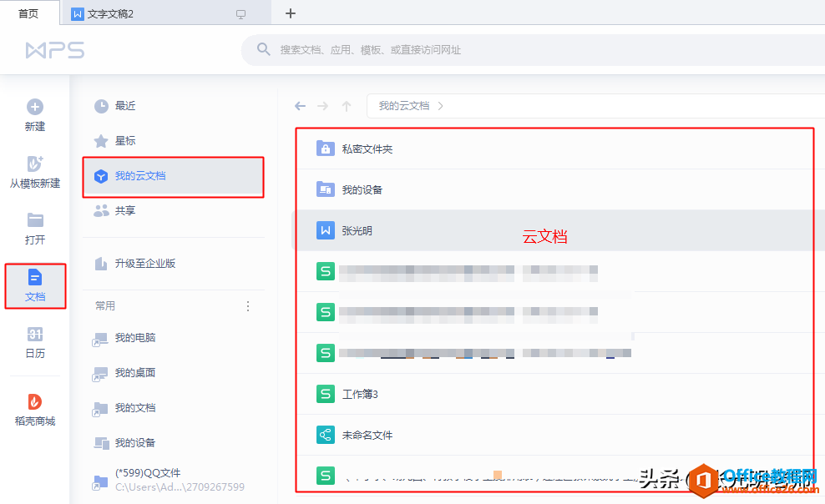Click the 打开 folder icon
This screenshot has height=504, width=825.
(x=35, y=220)
